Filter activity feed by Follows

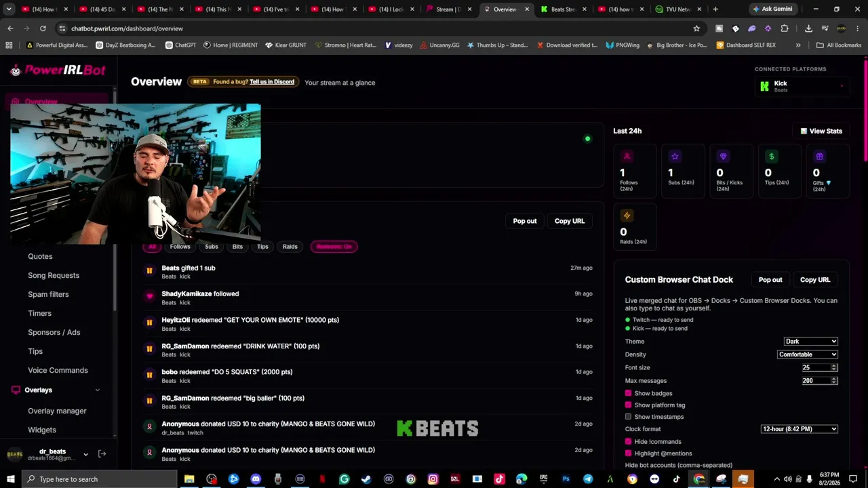(x=180, y=247)
